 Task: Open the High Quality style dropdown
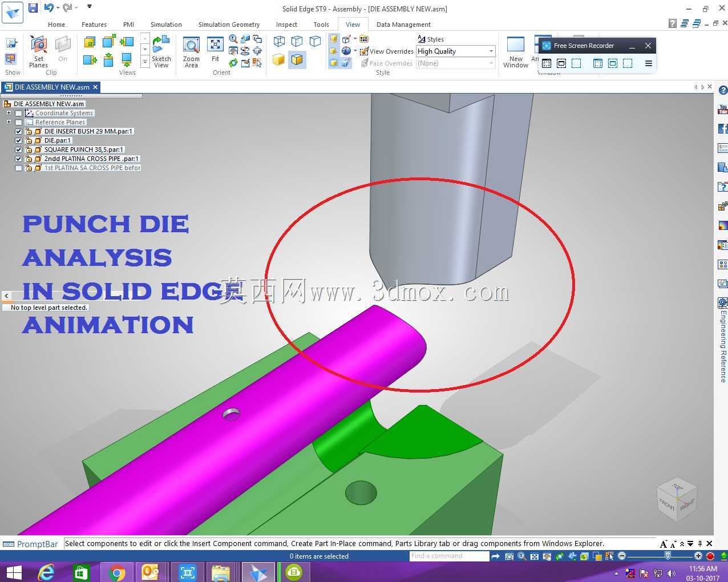point(491,51)
